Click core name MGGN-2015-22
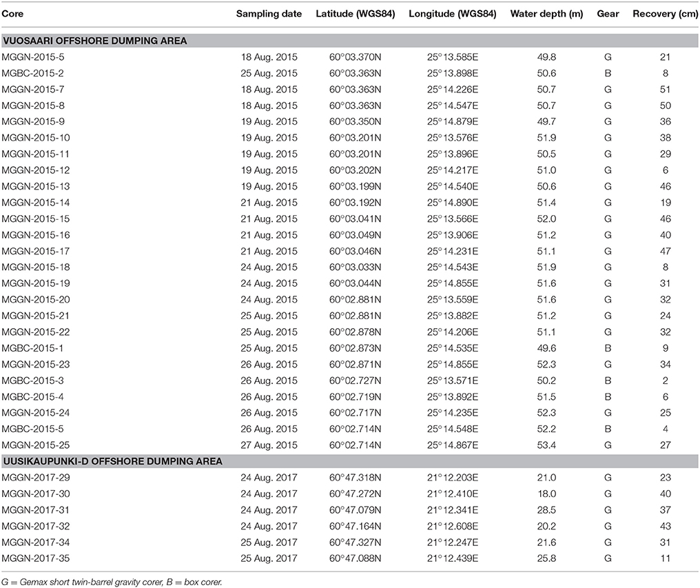 36,332
